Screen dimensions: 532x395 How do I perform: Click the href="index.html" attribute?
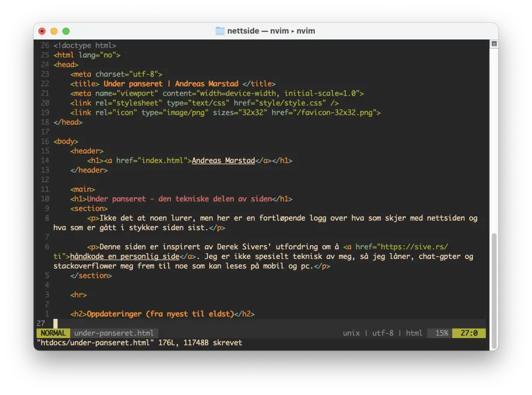(x=152, y=161)
